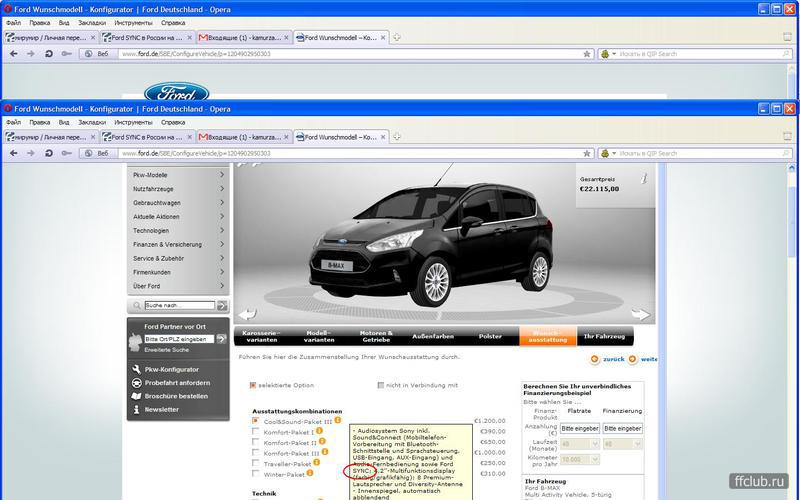Click Broschüre bestellen link
Viewport: 800px width, 500px height.
(176, 396)
